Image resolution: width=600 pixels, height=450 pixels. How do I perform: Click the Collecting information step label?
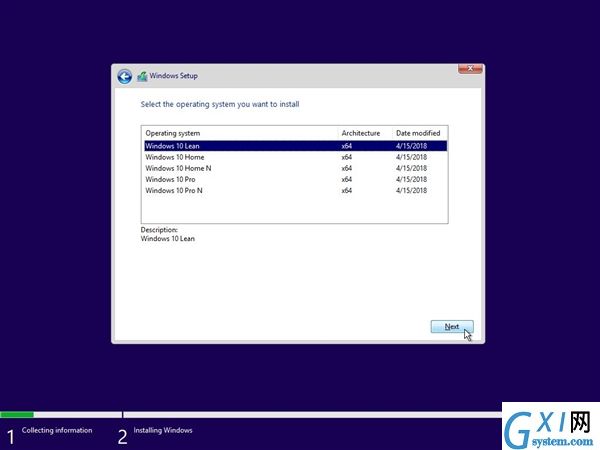click(57, 430)
